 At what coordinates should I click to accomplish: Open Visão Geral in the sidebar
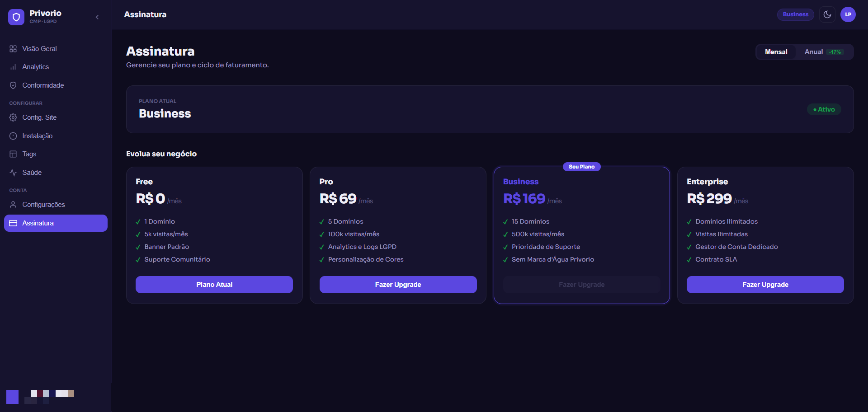pyautogui.click(x=56, y=49)
